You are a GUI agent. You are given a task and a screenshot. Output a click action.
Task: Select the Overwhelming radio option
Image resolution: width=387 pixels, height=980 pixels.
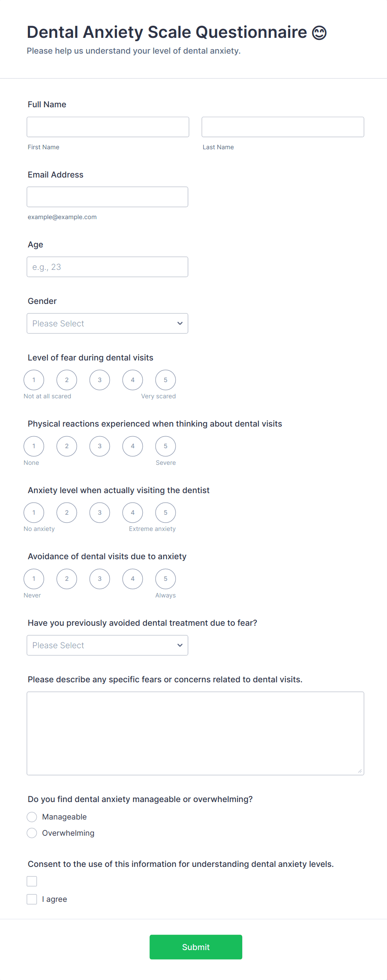point(32,833)
